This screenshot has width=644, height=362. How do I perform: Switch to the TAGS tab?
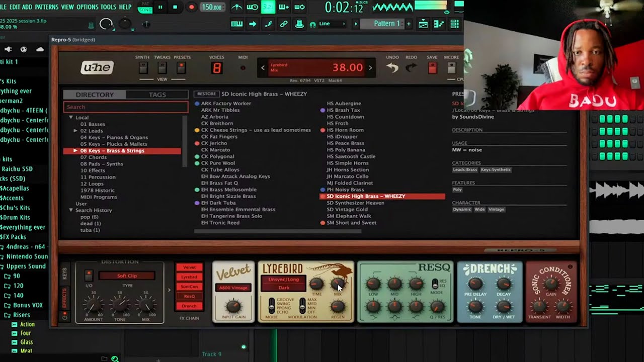[x=157, y=95]
